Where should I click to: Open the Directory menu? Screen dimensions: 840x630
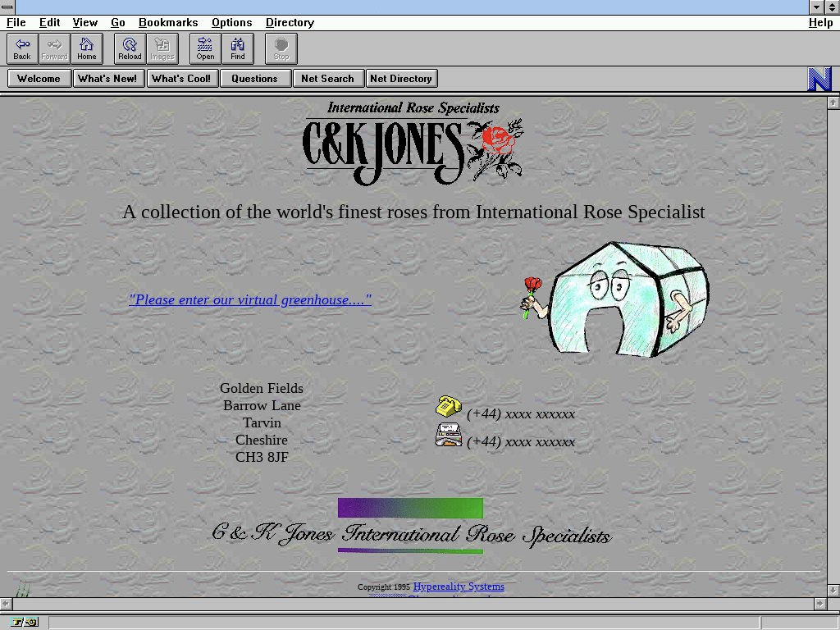tap(290, 22)
